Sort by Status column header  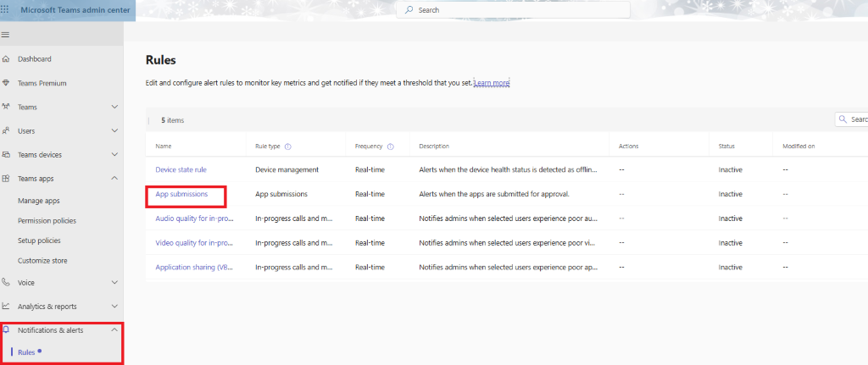pos(726,147)
